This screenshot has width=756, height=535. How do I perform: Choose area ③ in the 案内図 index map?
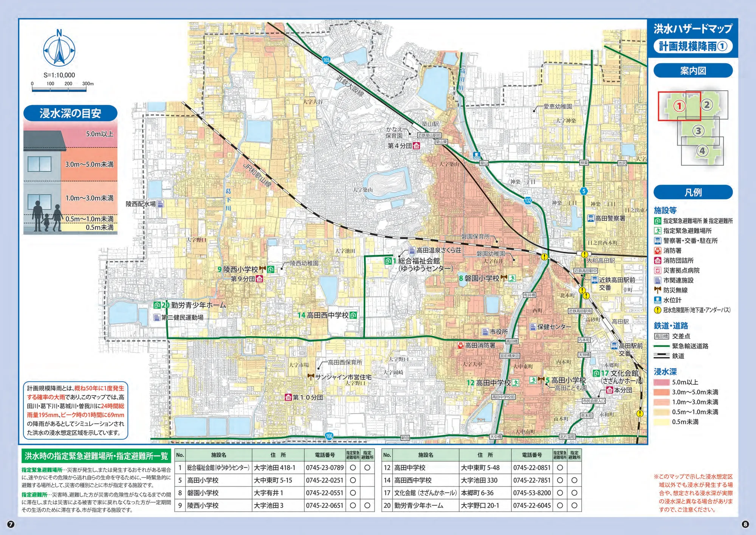698,131
